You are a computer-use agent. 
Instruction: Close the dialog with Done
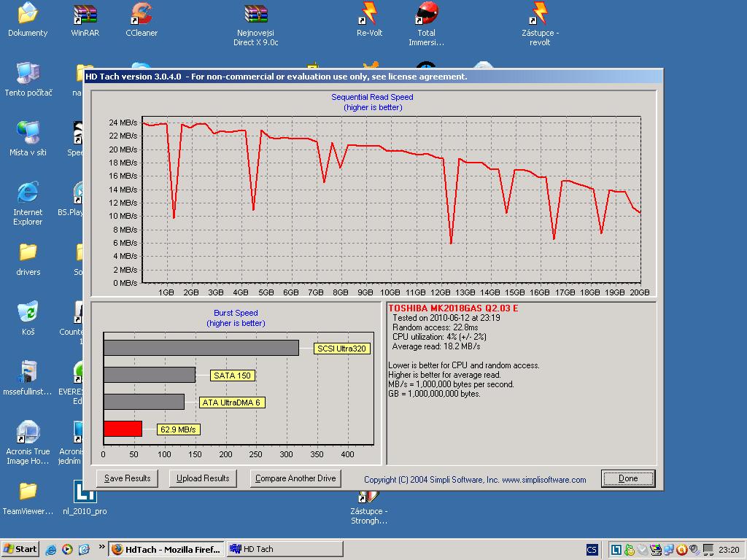(627, 478)
